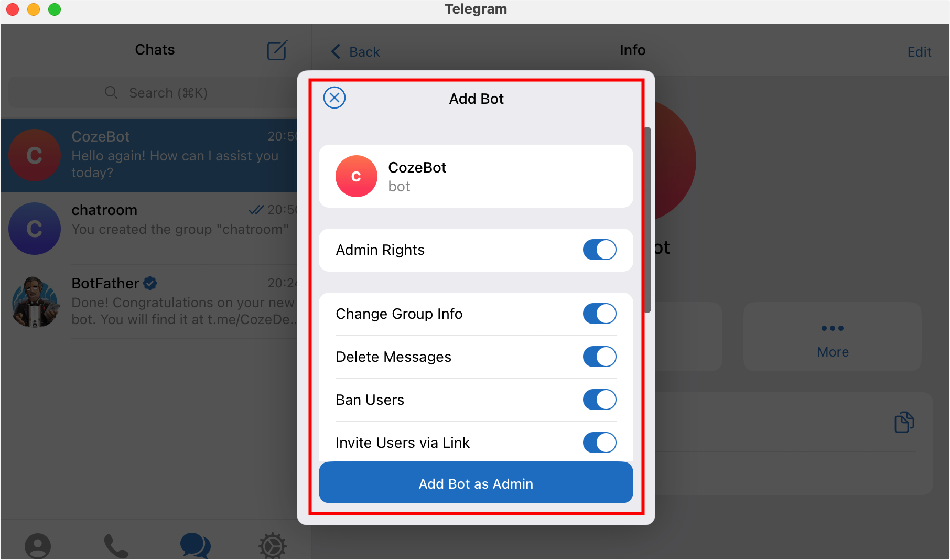Click the Search chats field
950x560 pixels.
155,93
